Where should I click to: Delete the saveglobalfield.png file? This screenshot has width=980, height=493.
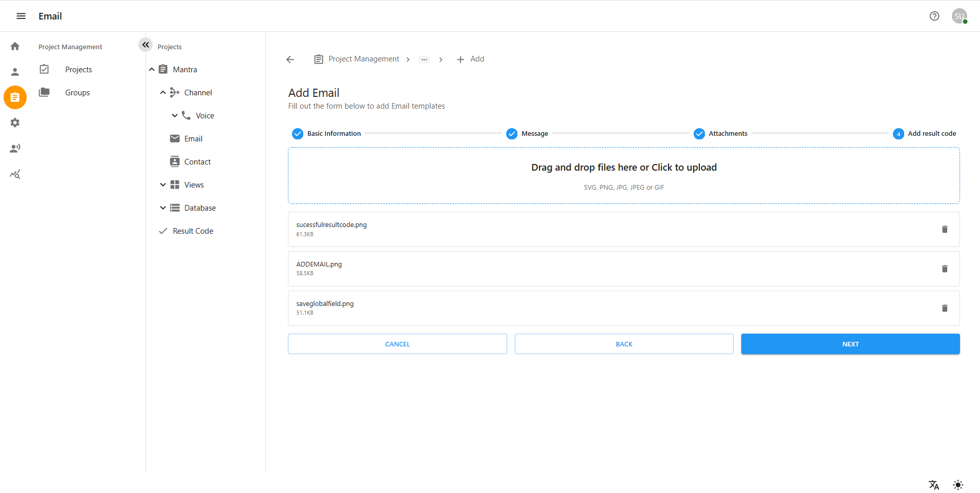pos(944,309)
